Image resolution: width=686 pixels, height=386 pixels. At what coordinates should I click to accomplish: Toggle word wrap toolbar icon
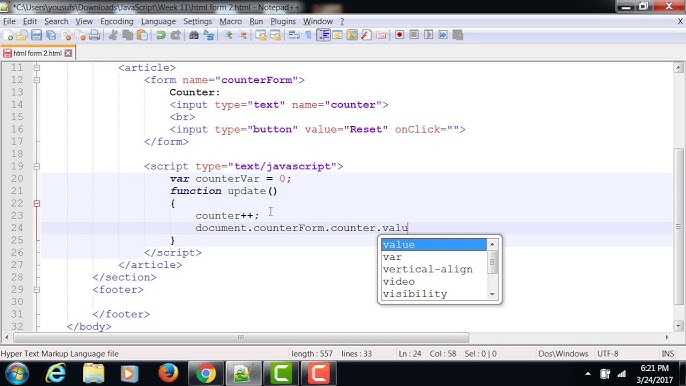coord(294,35)
